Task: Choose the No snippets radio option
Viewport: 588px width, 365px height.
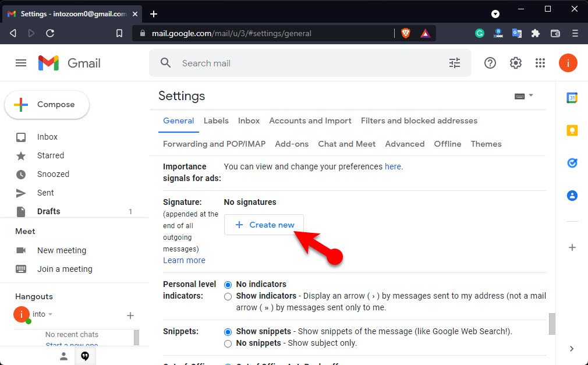Action: (228, 343)
